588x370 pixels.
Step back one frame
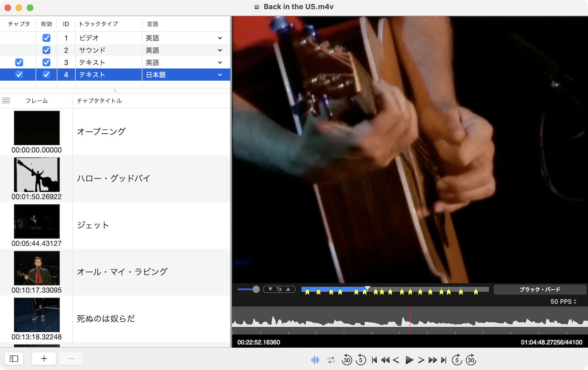point(396,360)
